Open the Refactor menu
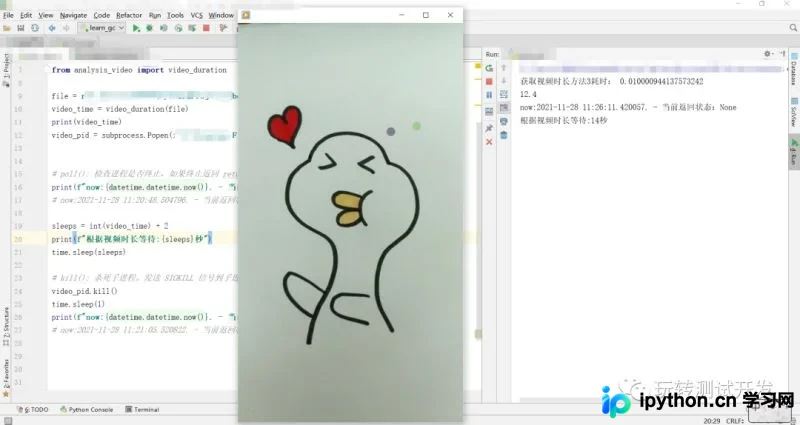800x425 pixels. pos(129,15)
